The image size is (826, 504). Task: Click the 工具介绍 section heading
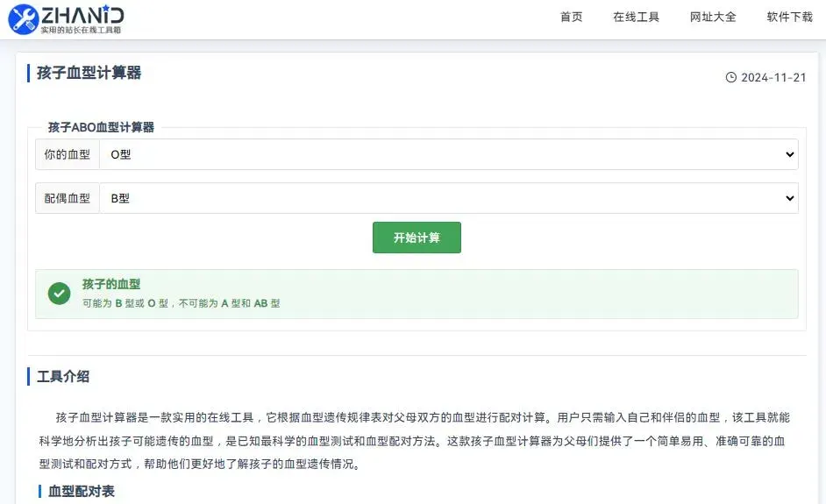coord(63,377)
